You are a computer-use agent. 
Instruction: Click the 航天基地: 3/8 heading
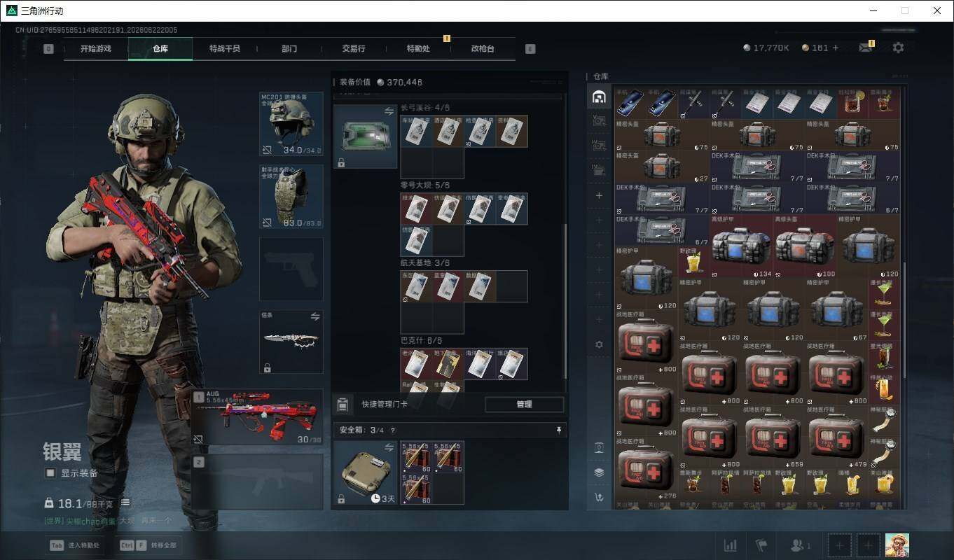pos(425,262)
